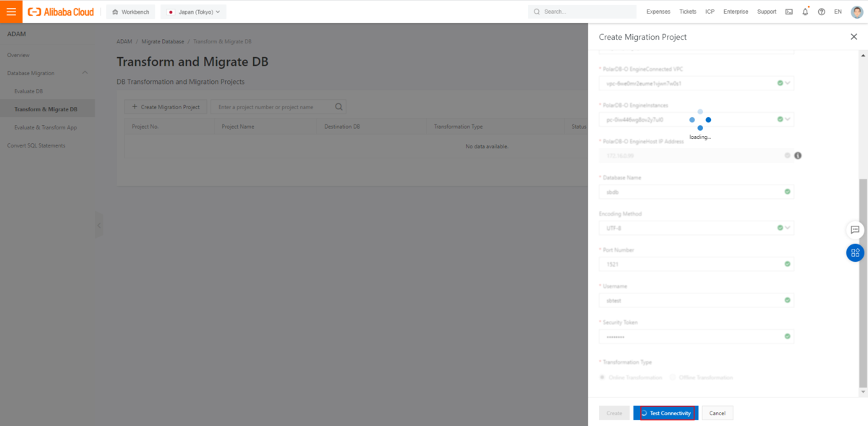Screen dimensions: 868x426
Task: Open the help question mark icon
Action: (x=822, y=12)
